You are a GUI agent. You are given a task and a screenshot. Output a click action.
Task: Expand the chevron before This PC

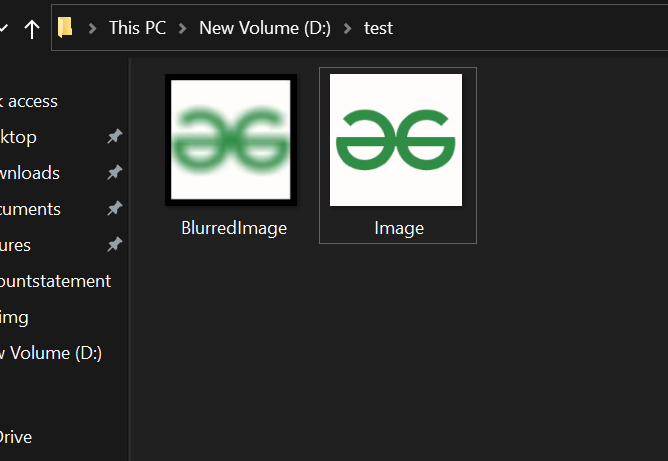[92, 29]
